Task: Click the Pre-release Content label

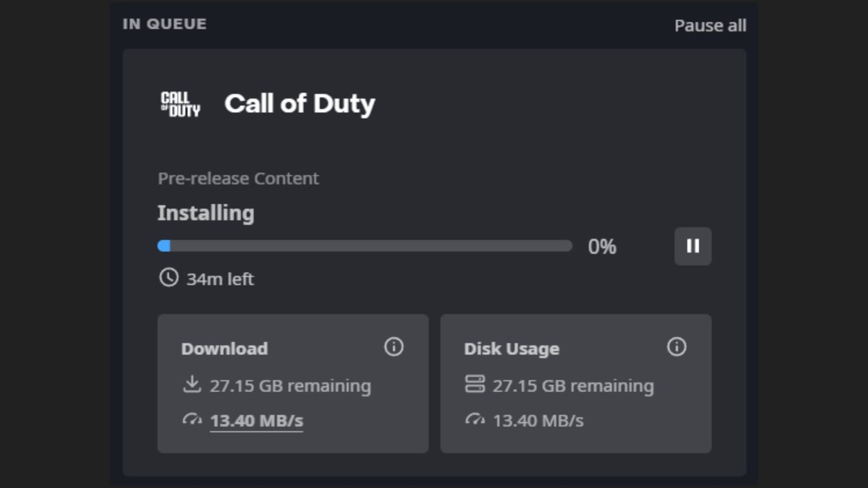Action: click(x=238, y=178)
